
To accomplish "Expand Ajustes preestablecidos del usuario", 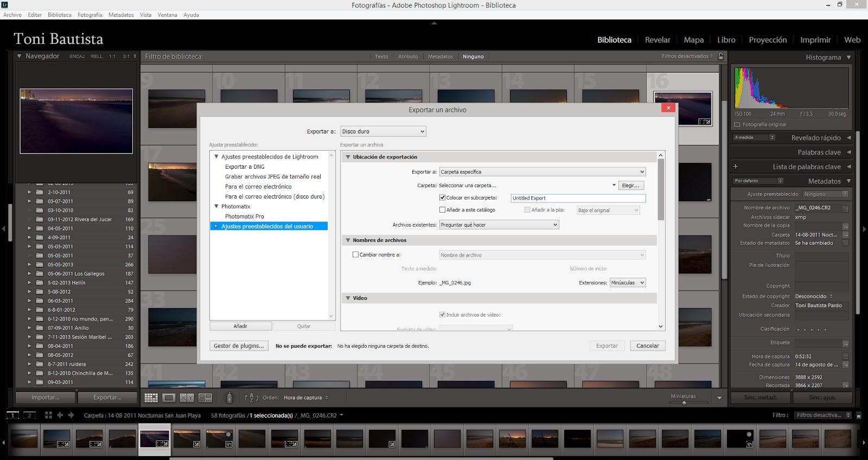I will [x=216, y=226].
